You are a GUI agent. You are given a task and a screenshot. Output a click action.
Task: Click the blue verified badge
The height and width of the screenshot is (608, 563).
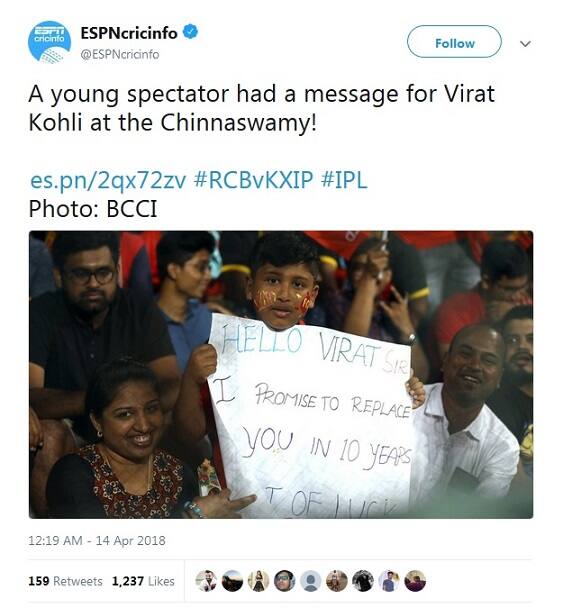click(x=190, y=32)
